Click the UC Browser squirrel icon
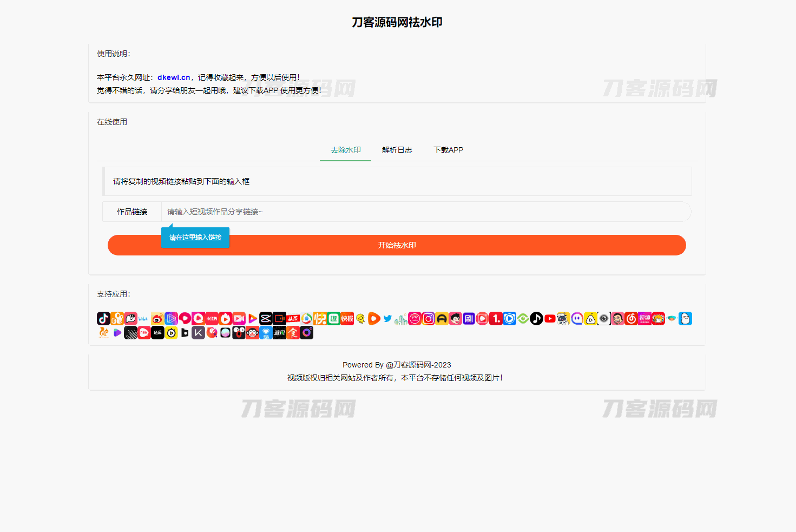The image size is (796, 532). pos(103,333)
